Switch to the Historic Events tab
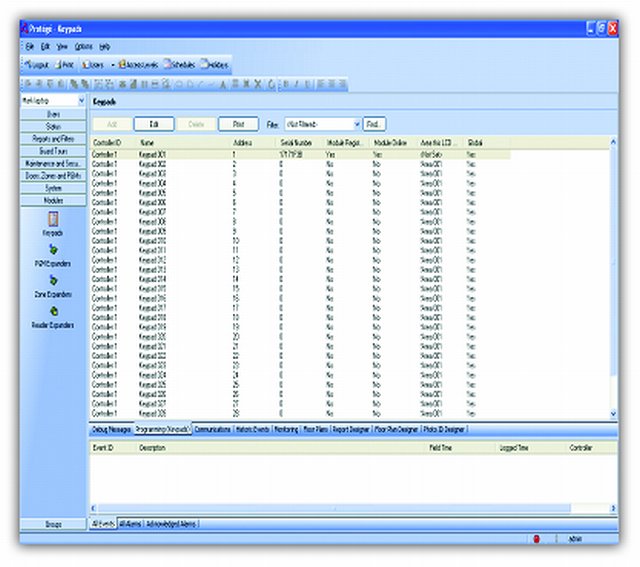This screenshot has height=567, width=640. click(252, 428)
